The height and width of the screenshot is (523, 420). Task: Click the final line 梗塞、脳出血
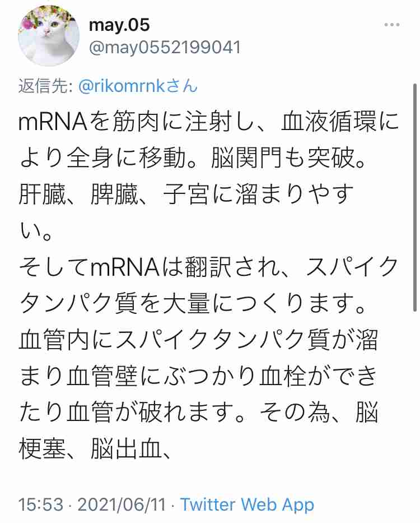pyautogui.click(x=95, y=449)
